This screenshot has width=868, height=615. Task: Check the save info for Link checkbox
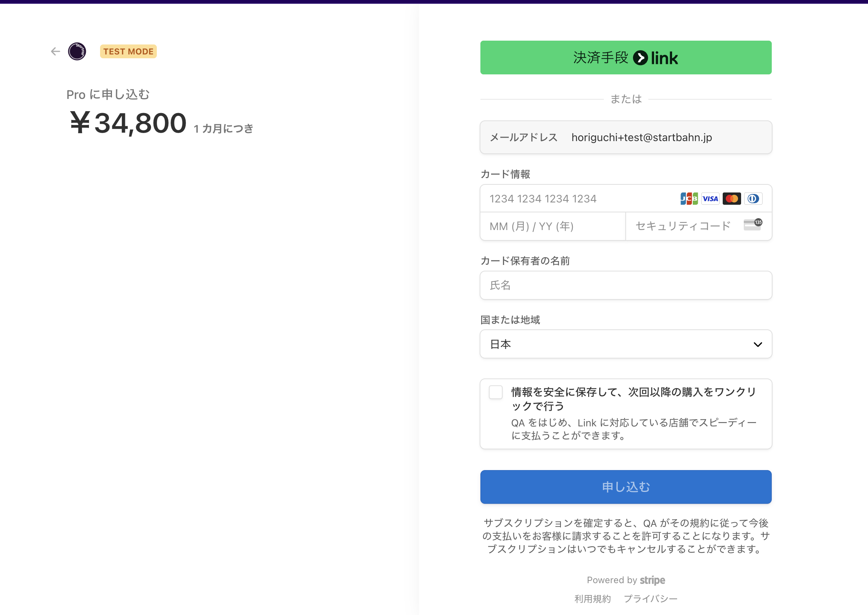pos(496,392)
